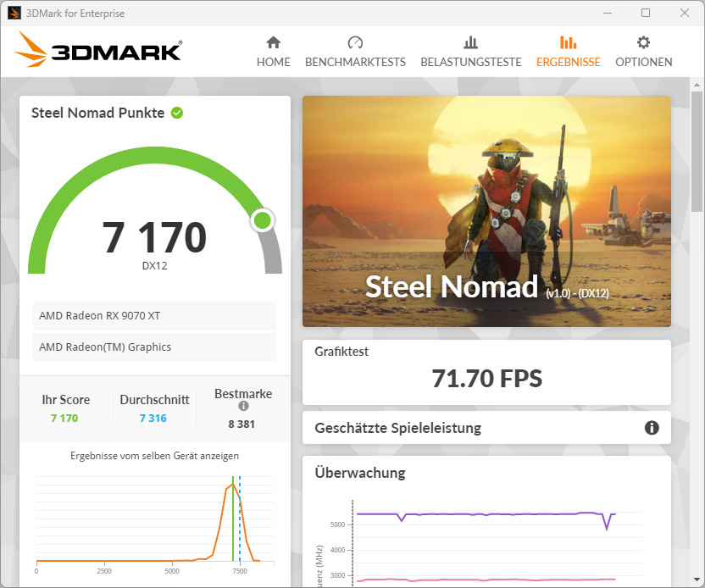
Task: Click the Steel Nomad benchmark artwork
Action: click(x=486, y=211)
